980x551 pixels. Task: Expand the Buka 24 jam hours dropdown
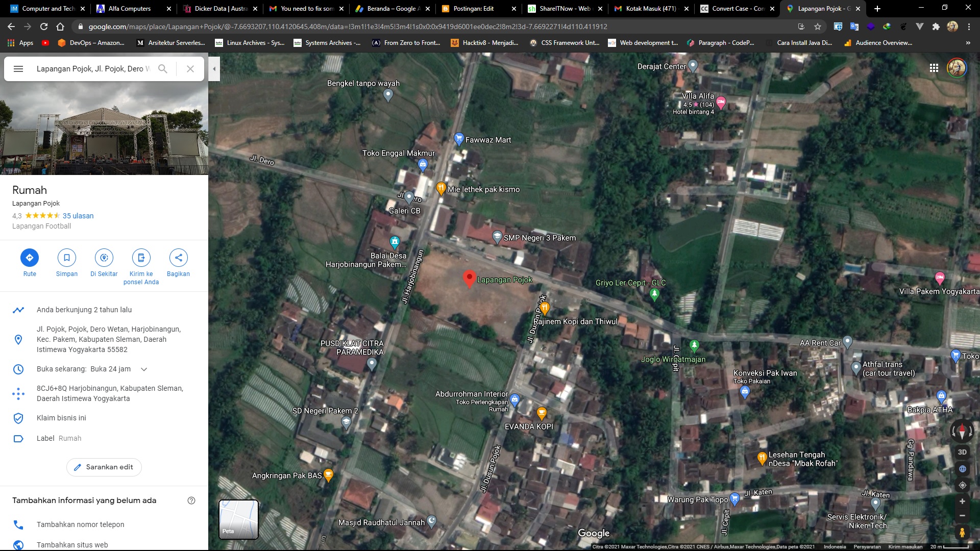[x=144, y=369]
